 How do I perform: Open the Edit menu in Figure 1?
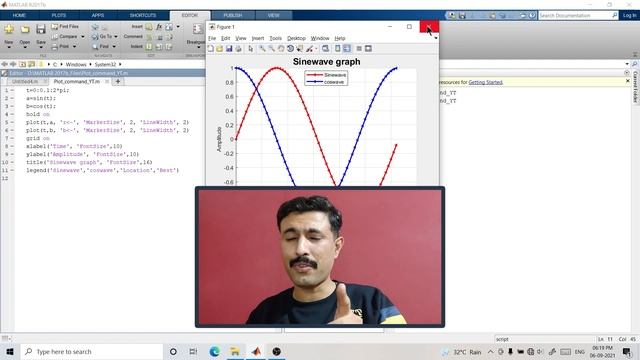(x=226, y=38)
